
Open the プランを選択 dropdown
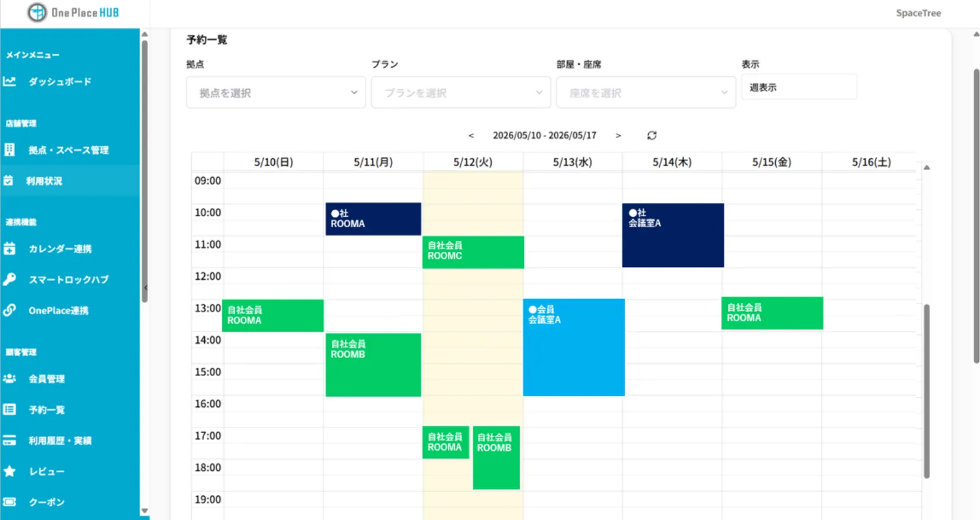click(461, 93)
